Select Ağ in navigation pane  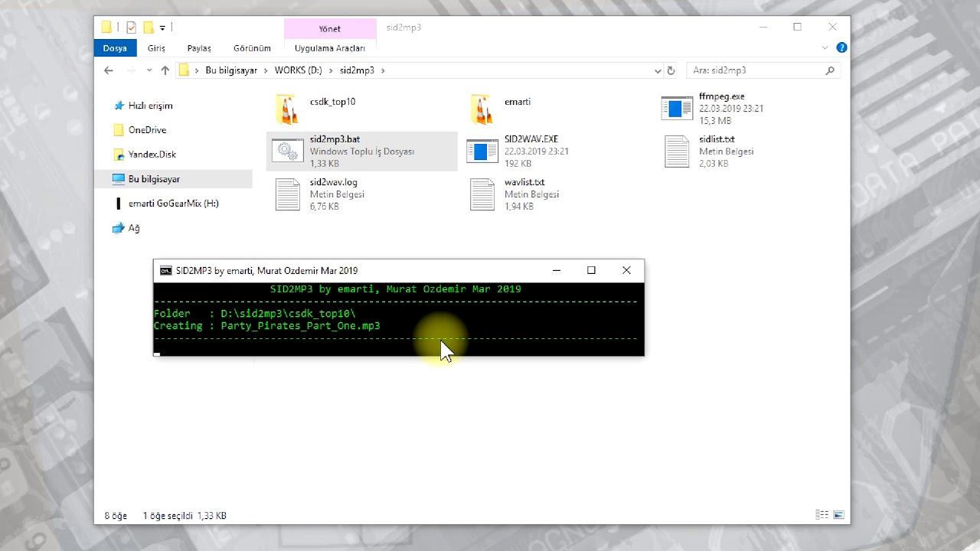click(x=134, y=228)
